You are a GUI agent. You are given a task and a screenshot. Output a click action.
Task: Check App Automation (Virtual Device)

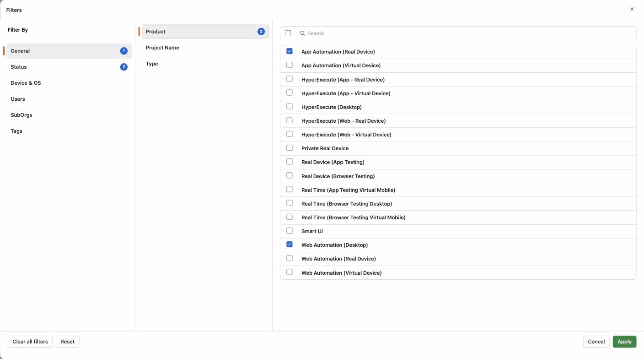pos(290,65)
